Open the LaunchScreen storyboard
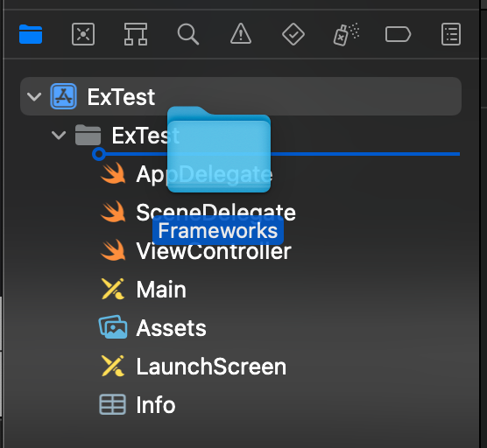This screenshot has height=448, width=487. click(211, 367)
